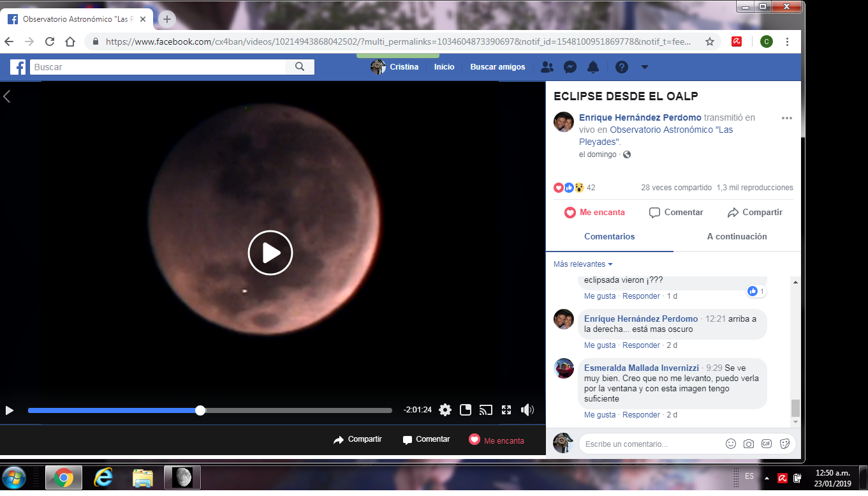Click the cast to device icon
868x496 pixels.
click(486, 410)
